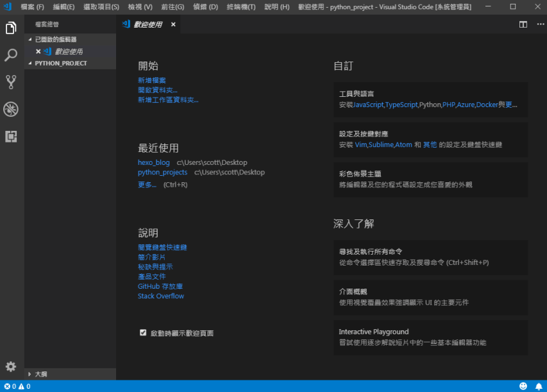The height and width of the screenshot is (392, 547).
Task: Open the editor more actions ellipsis
Action: pyautogui.click(x=541, y=24)
